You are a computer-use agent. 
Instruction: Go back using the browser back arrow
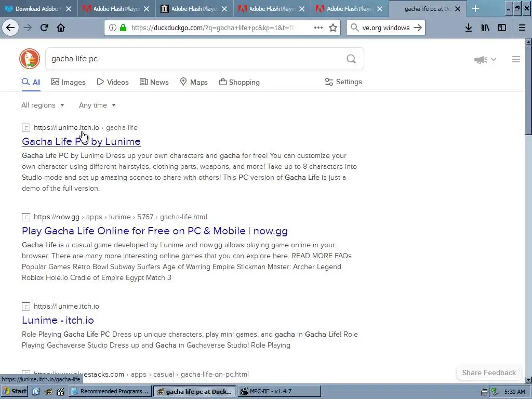point(10,28)
